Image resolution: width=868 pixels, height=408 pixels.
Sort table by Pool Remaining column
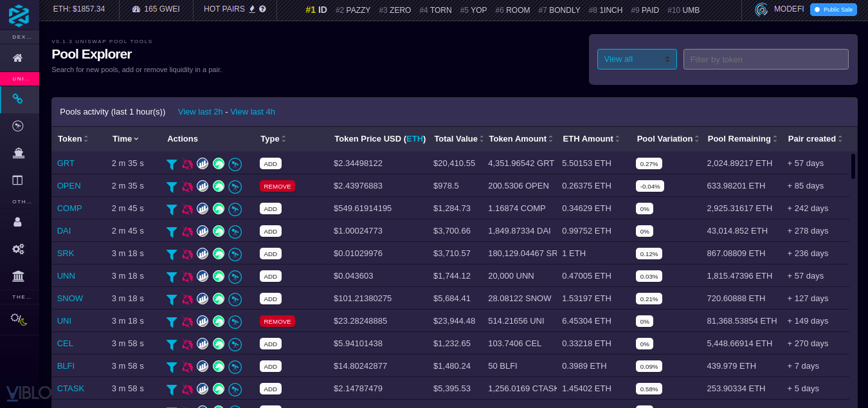742,138
